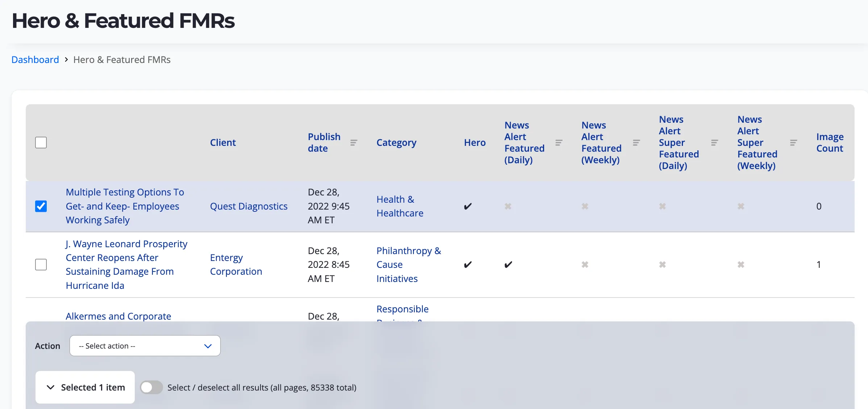Screen dimensions: 868x409
Task: Open Multiple Testing Options article link
Action: click(125, 206)
